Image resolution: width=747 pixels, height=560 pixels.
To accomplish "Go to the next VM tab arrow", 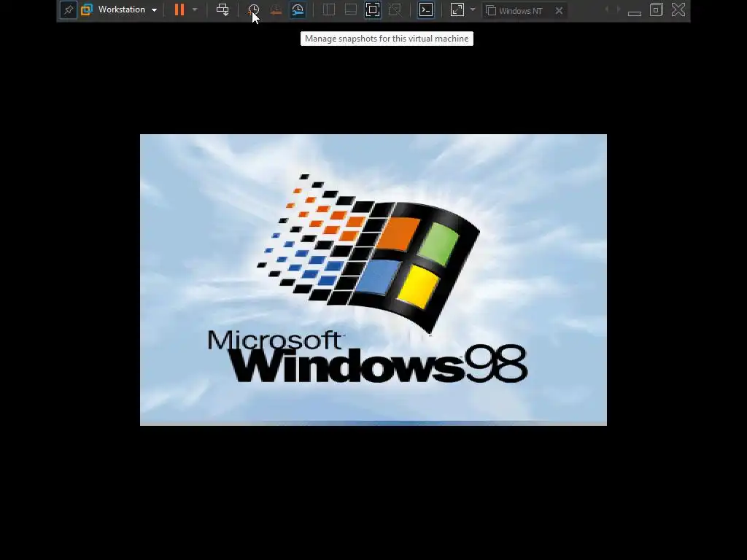I will pos(619,9).
